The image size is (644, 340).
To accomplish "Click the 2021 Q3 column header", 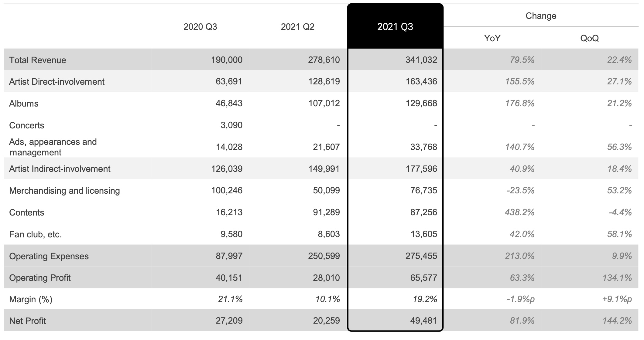I will (x=395, y=27).
